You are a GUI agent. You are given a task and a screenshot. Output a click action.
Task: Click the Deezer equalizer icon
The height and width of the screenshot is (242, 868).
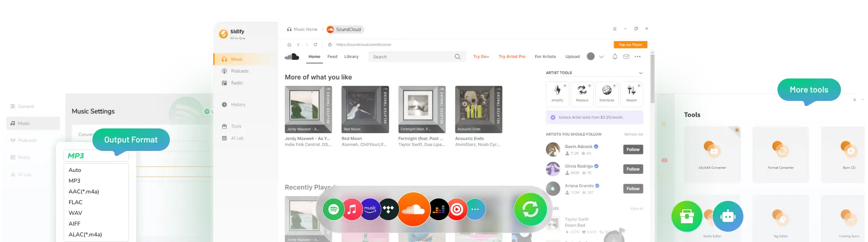439,209
